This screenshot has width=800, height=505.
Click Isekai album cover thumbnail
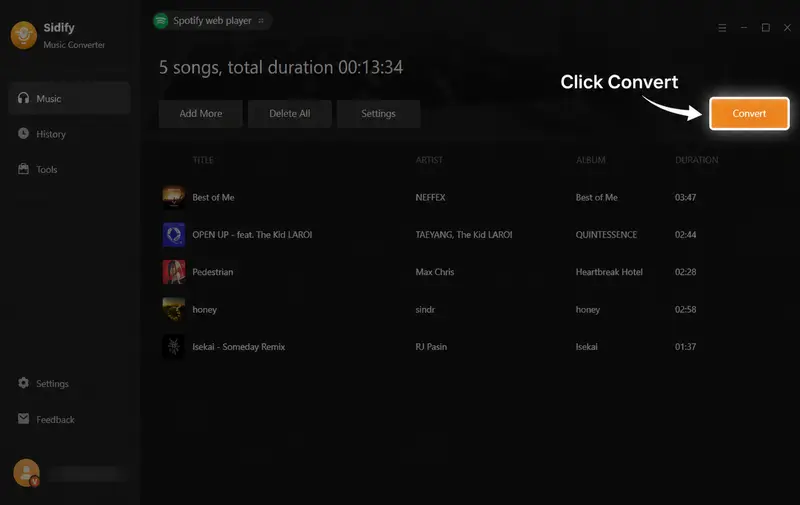(173, 346)
